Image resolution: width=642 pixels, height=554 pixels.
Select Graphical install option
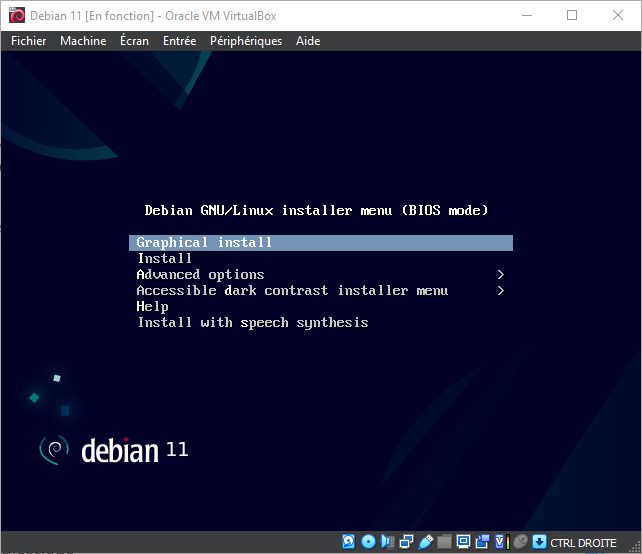[x=321, y=242]
